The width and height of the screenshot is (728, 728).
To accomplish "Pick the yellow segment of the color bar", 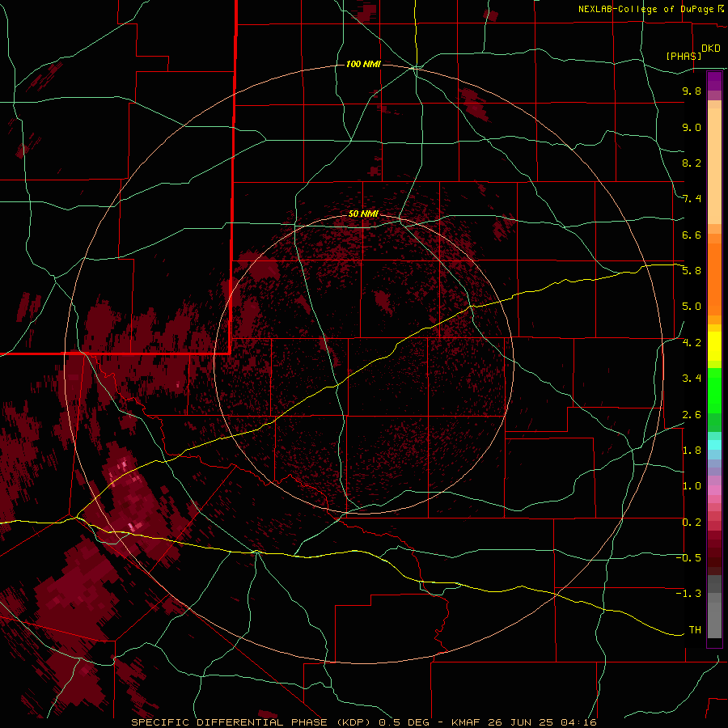I will 714,346.
